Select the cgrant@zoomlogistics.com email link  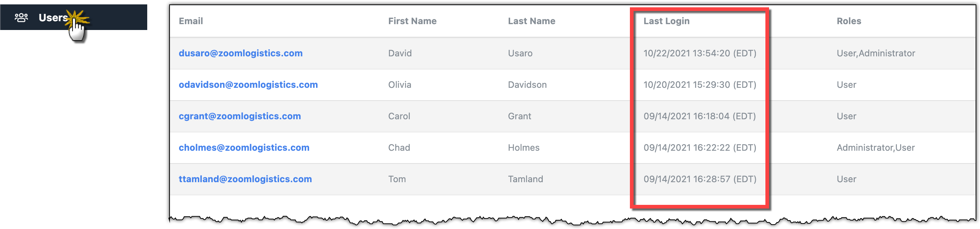pyautogui.click(x=240, y=116)
